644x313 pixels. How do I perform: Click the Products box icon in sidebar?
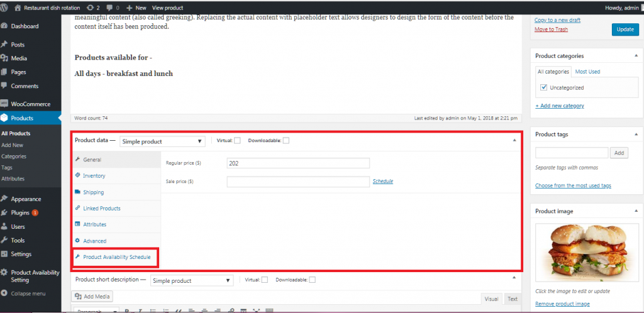point(4,118)
